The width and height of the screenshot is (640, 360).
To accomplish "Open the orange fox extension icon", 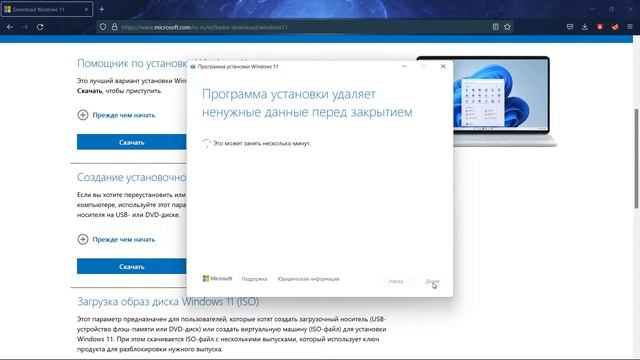I will (615, 27).
